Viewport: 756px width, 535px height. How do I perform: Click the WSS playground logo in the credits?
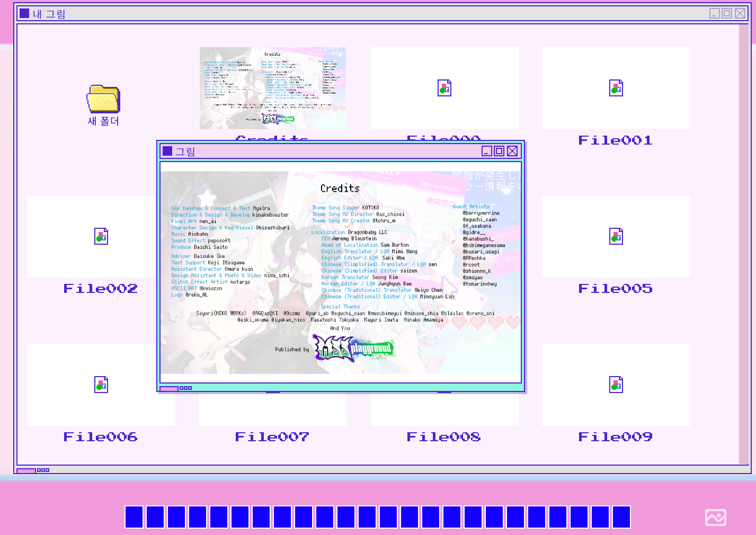click(354, 349)
